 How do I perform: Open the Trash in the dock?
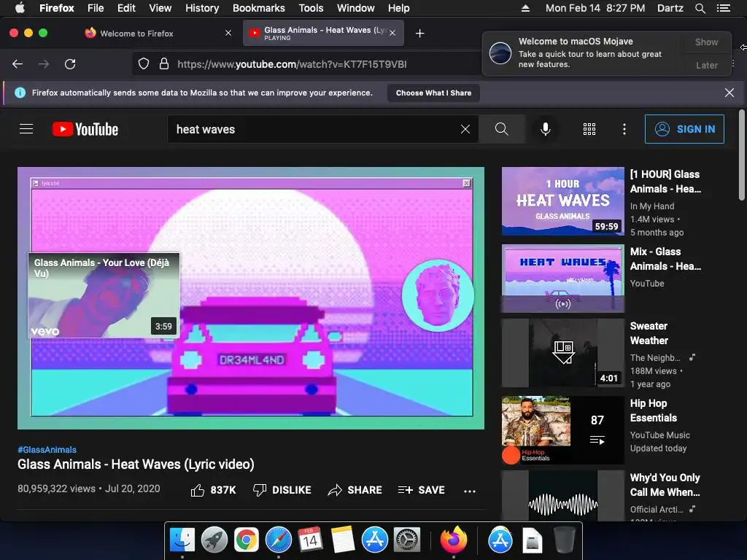(564, 540)
